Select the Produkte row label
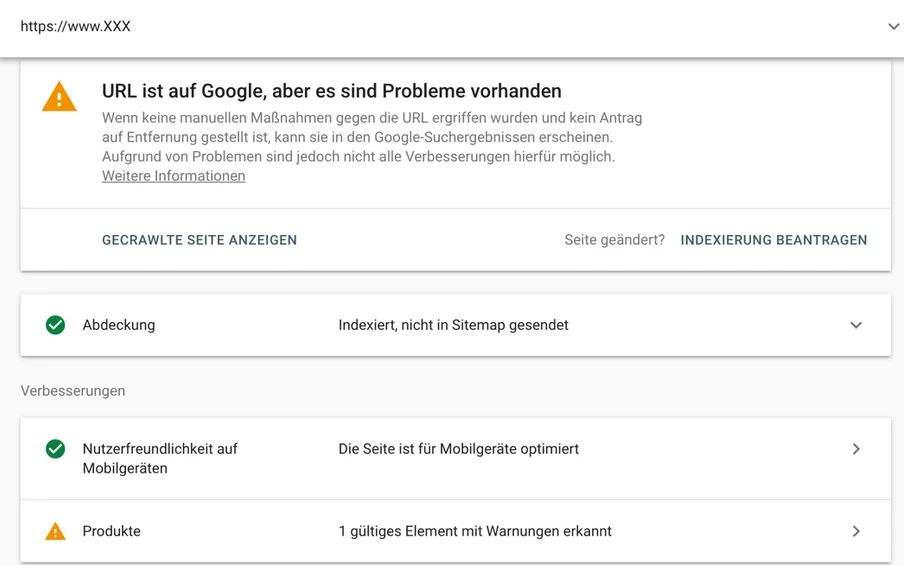The width and height of the screenshot is (904, 565). [112, 531]
